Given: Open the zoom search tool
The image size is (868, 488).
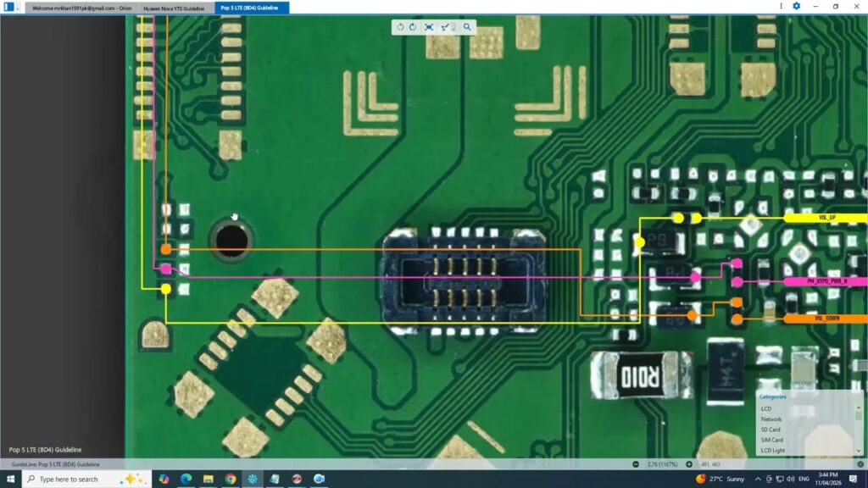Looking at the screenshot, I should [x=466, y=26].
